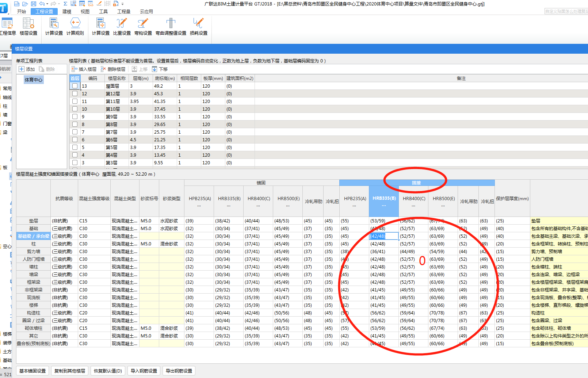Viewport: 588px width, 378px height.
Task: Open 弯曲调整值设置
Action: (x=171, y=27)
